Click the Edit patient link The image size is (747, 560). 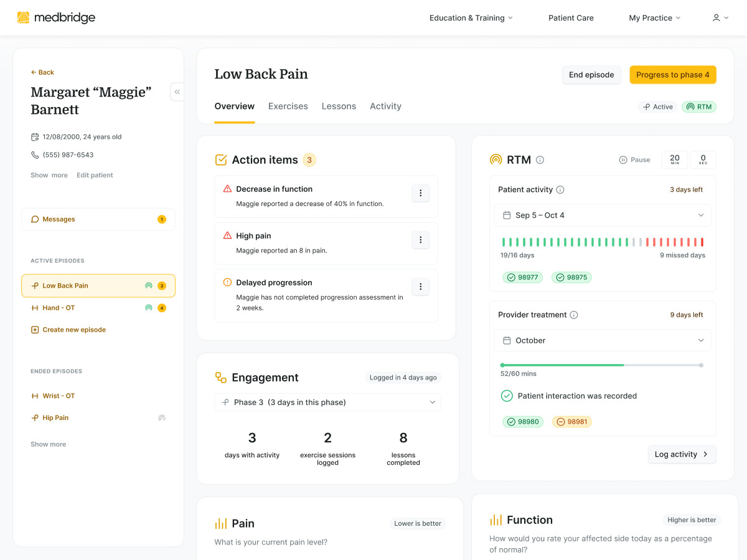coord(95,175)
